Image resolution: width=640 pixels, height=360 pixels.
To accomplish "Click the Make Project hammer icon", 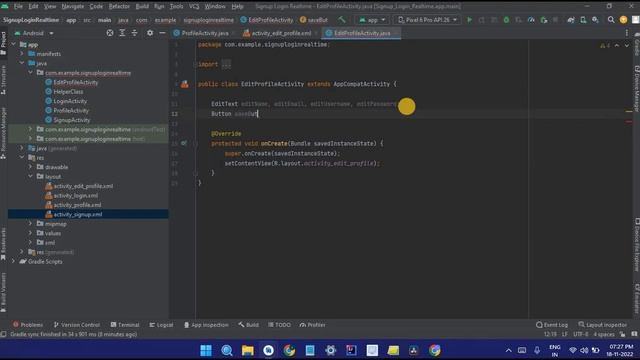I will 342,20.
